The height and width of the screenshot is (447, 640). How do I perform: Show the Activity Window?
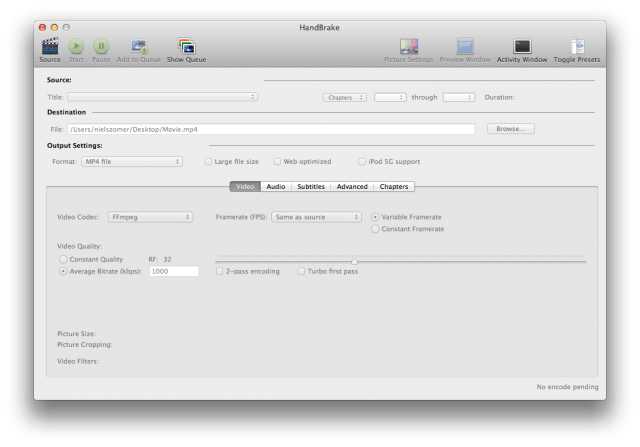[x=521, y=46]
